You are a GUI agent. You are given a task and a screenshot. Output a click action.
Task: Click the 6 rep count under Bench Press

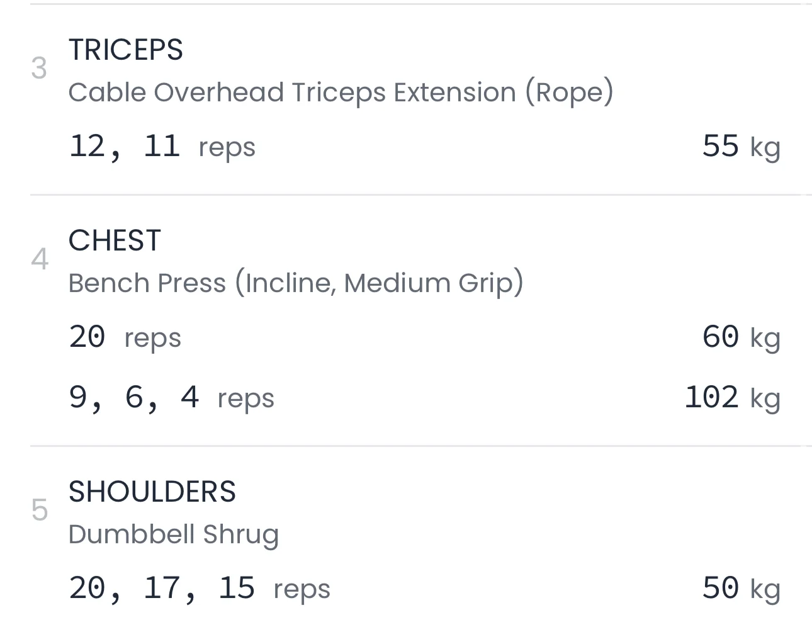click(x=133, y=398)
